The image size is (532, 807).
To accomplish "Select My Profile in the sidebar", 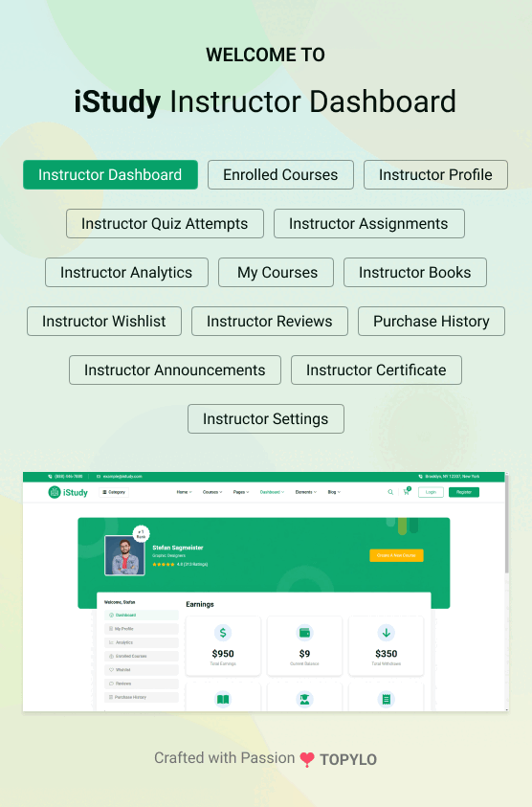I will point(142,628).
